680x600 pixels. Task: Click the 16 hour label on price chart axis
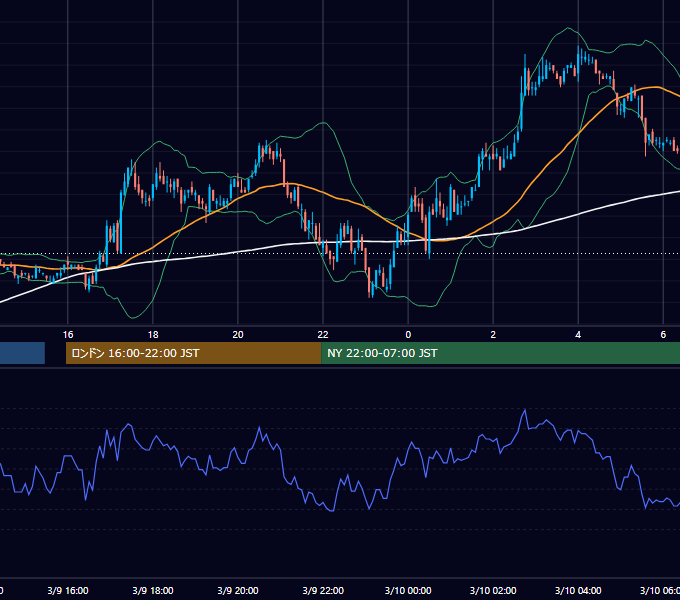point(68,335)
